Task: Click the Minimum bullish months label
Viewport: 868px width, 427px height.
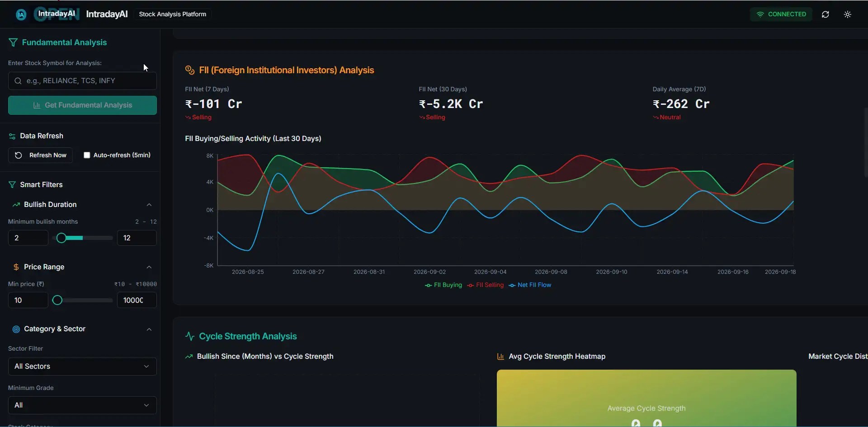Action: [x=43, y=222]
